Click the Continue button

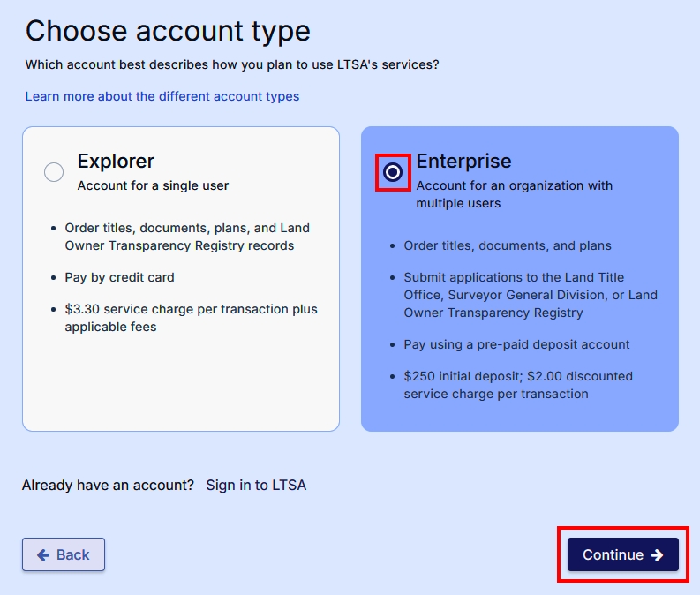(623, 554)
